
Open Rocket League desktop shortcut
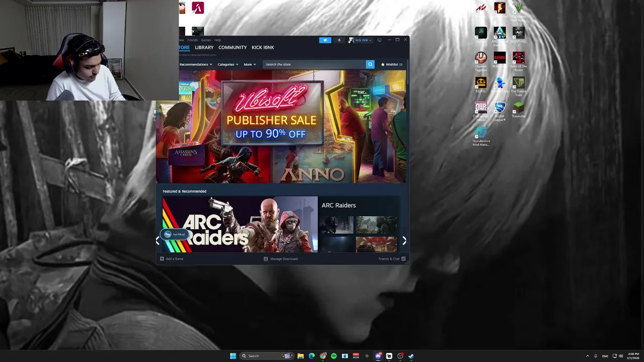point(499,112)
